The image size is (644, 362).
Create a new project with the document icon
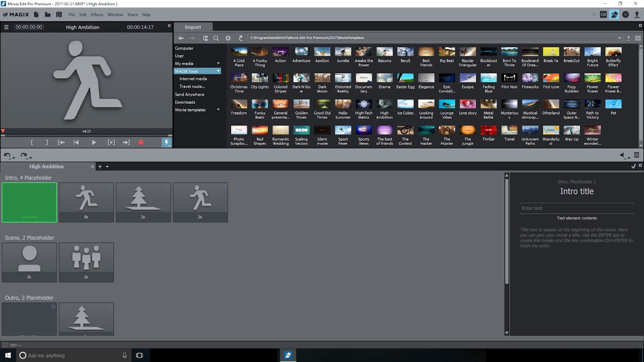36,14
